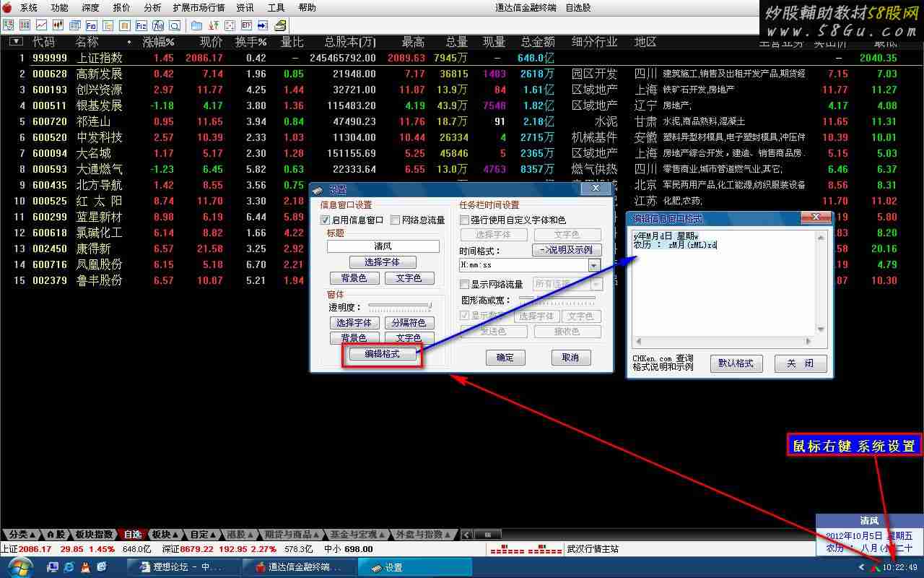This screenshot has width=924, height=578.
Task: Click the left arrow beside the bottom tab scrollbar
Action: pos(466,535)
